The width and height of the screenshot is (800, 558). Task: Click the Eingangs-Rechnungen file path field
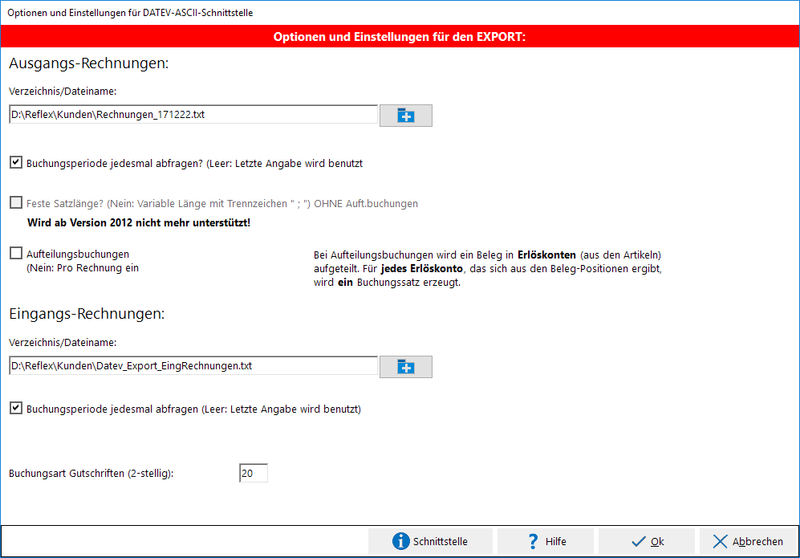[x=193, y=366]
